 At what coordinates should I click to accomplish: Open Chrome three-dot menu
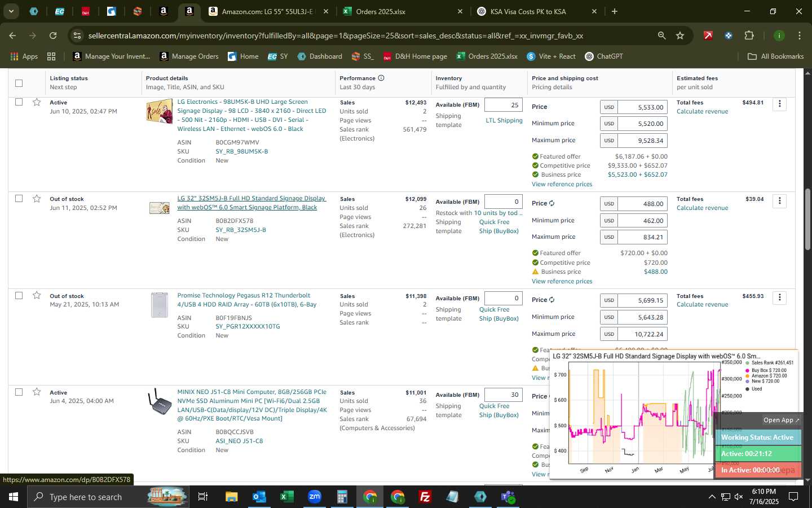[x=799, y=36]
